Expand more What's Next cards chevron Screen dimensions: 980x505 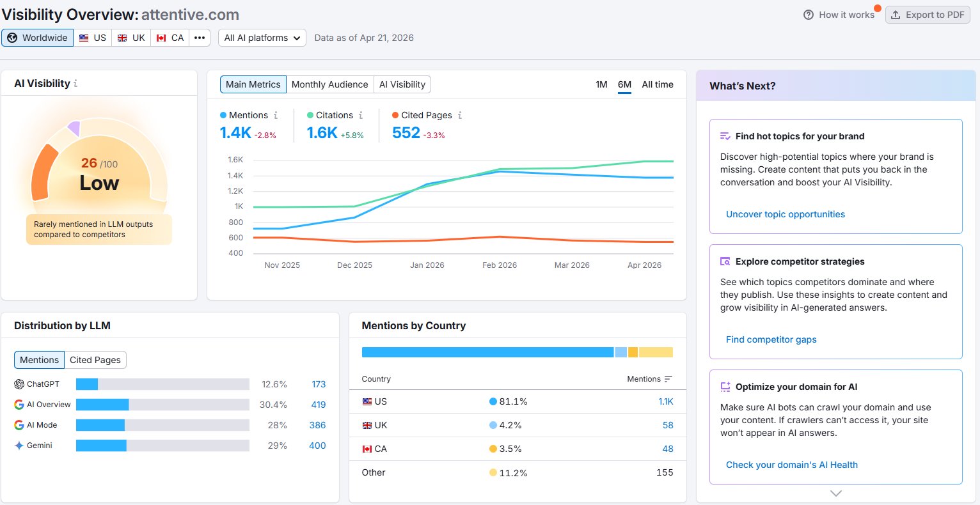click(x=835, y=493)
